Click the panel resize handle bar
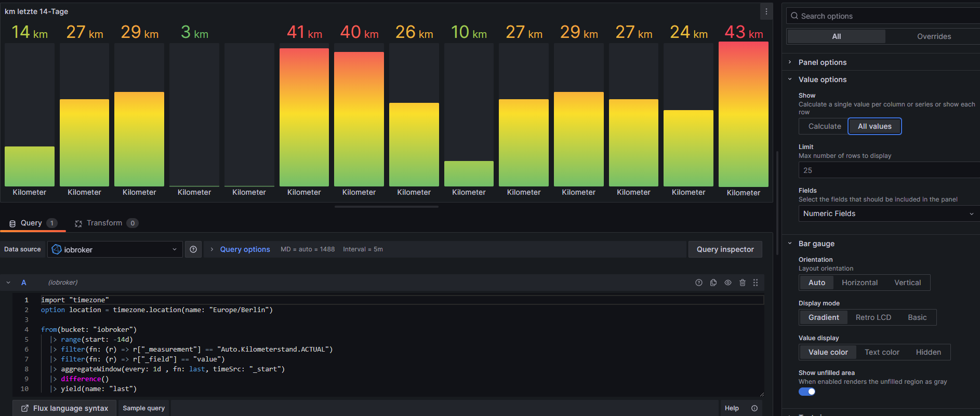 point(387,207)
